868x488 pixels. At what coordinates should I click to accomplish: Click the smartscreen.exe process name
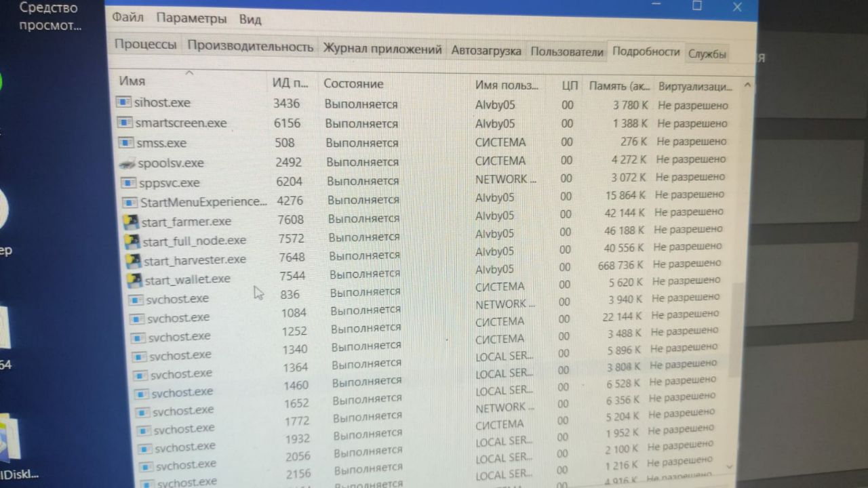(181, 123)
